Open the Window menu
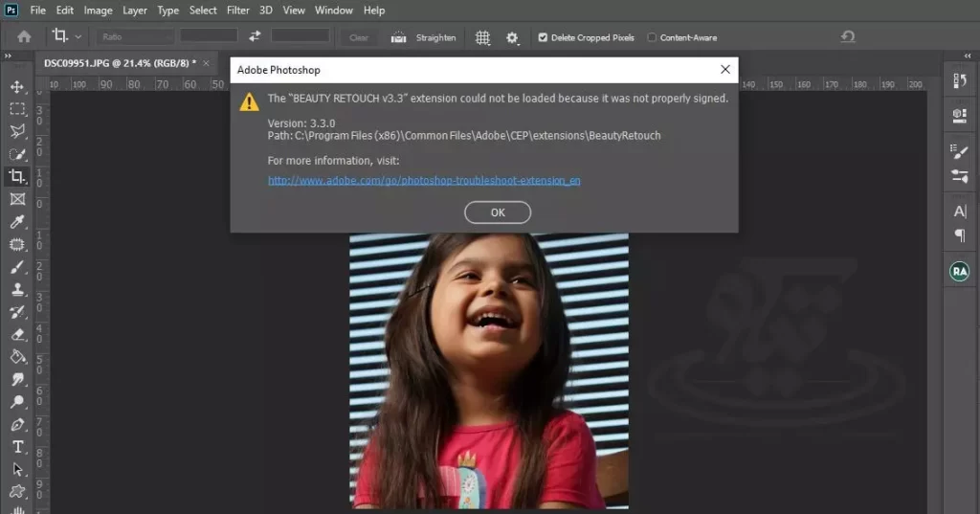This screenshot has height=514, width=980. 334,11
